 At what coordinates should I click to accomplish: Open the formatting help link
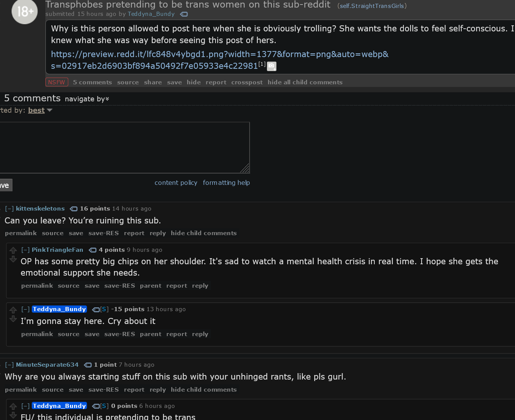point(226,183)
